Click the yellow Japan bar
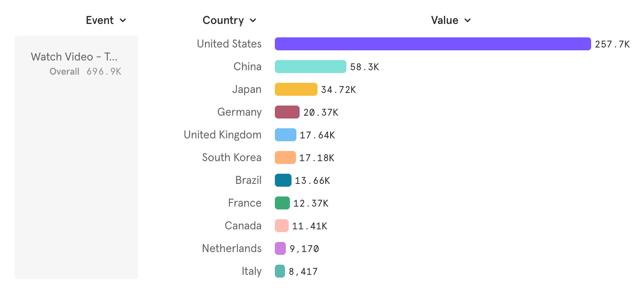The image size is (644, 289). pos(296,89)
